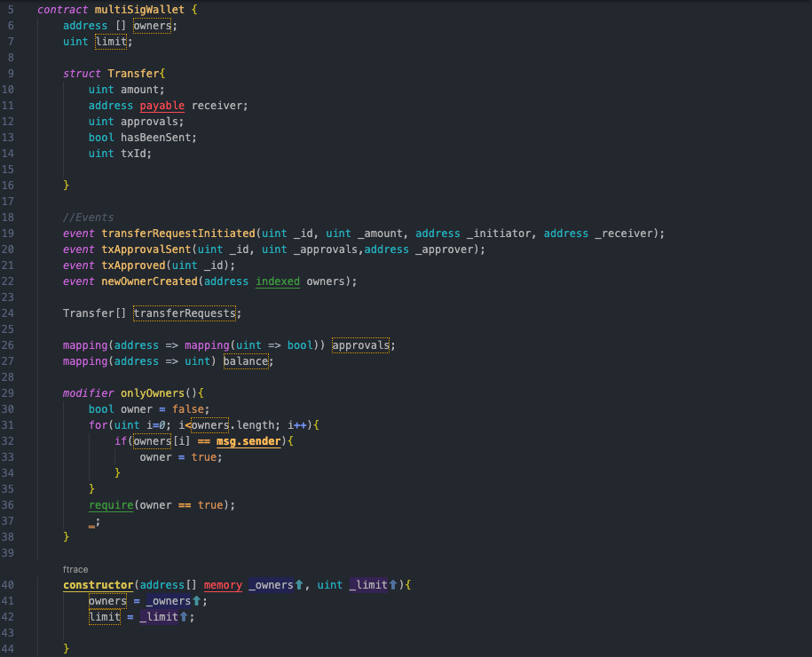Click the hasBeenSent struct field
812x657 pixels.
click(159, 138)
